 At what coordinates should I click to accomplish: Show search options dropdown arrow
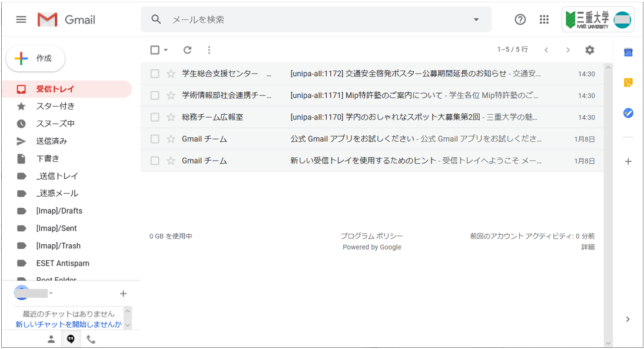[x=476, y=19]
